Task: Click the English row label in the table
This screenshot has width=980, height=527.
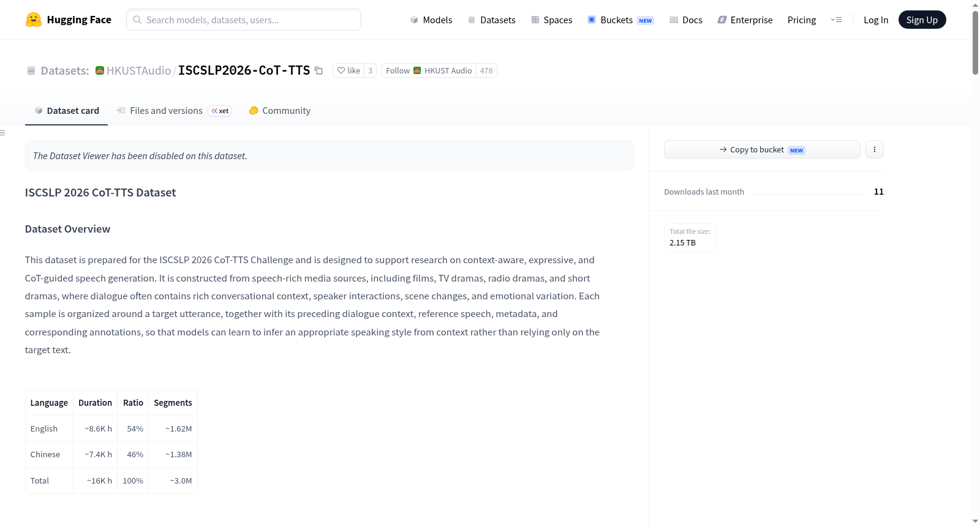Action: 44,428
